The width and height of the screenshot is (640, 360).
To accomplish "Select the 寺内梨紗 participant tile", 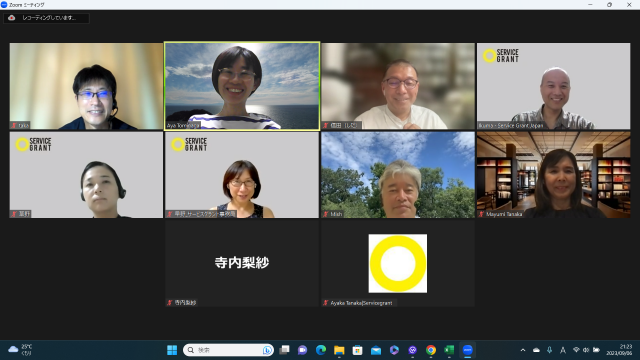I will coord(242,263).
